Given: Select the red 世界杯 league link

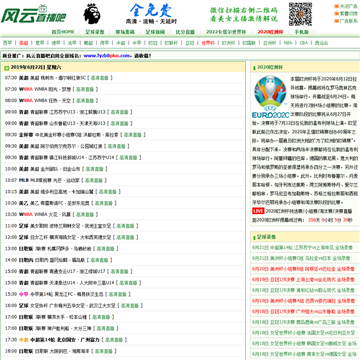Looking at the screenshot, I should pos(208,43).
